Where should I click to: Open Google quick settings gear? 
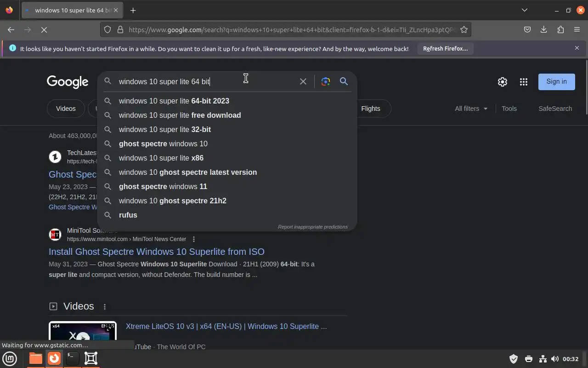503,82
